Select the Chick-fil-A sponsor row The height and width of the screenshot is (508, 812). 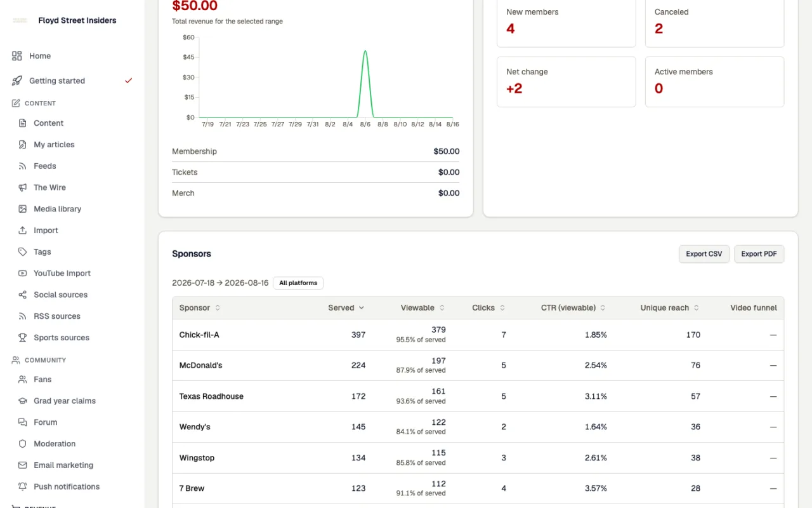click(478, 335)
